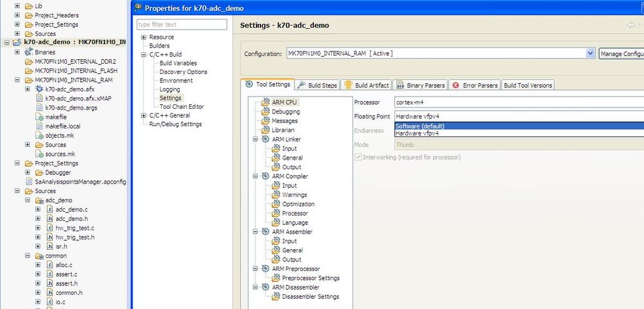The height and width of the screenshot is (309, 644).
Task: Open the Messages tool settings icon
Action: 266,120
